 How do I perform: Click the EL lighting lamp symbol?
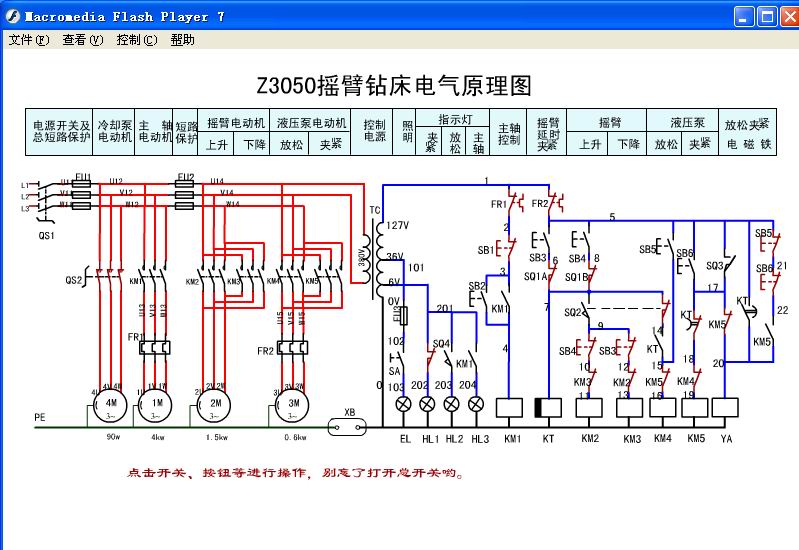(405, 404)
